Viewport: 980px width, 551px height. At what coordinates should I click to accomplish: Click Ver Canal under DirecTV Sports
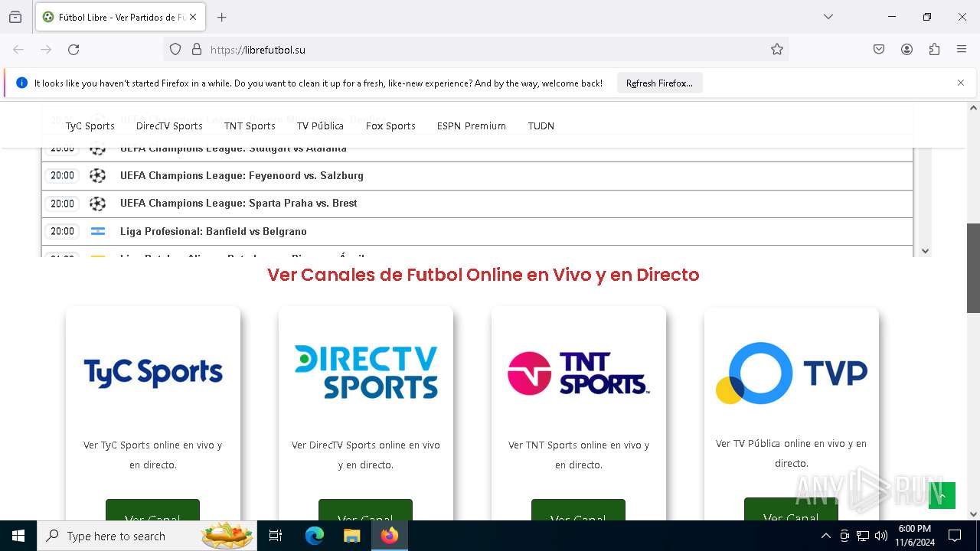(365, 510)
